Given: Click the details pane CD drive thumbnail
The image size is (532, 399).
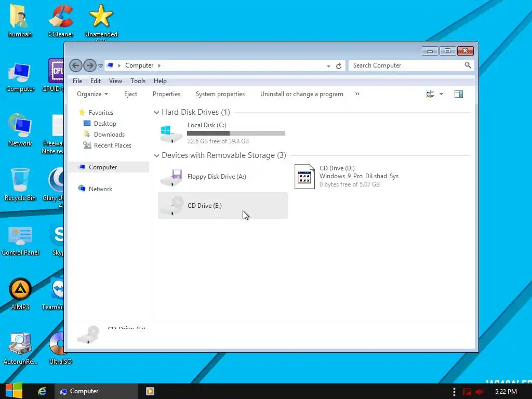Looking at the screenshot, I should (x=88, y=334).
